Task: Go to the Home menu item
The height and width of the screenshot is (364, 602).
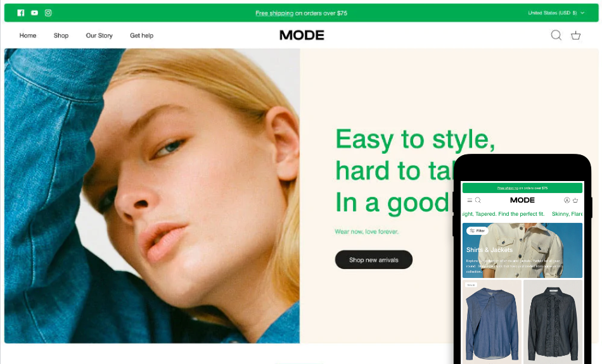Action: pos(28,35)
